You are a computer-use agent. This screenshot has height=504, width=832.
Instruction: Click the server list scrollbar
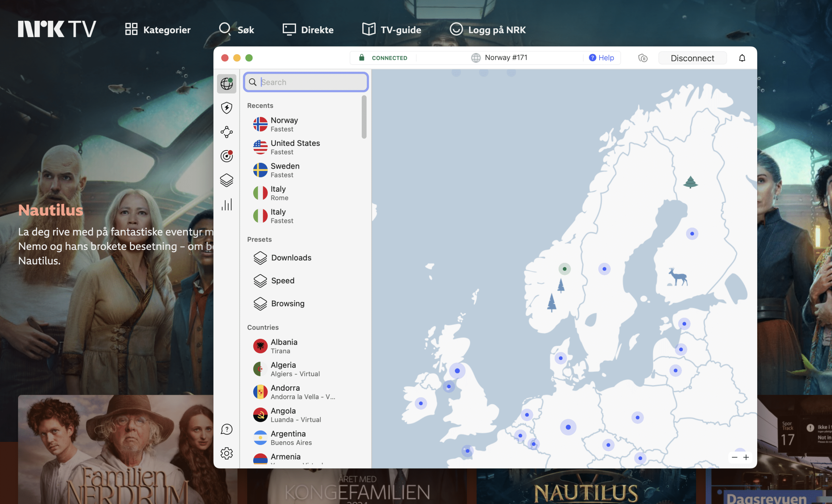[364, 117]
